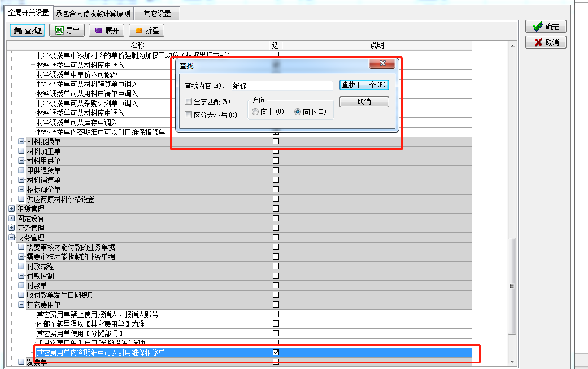Select the 向下 direction radio button

pos(298,112)
